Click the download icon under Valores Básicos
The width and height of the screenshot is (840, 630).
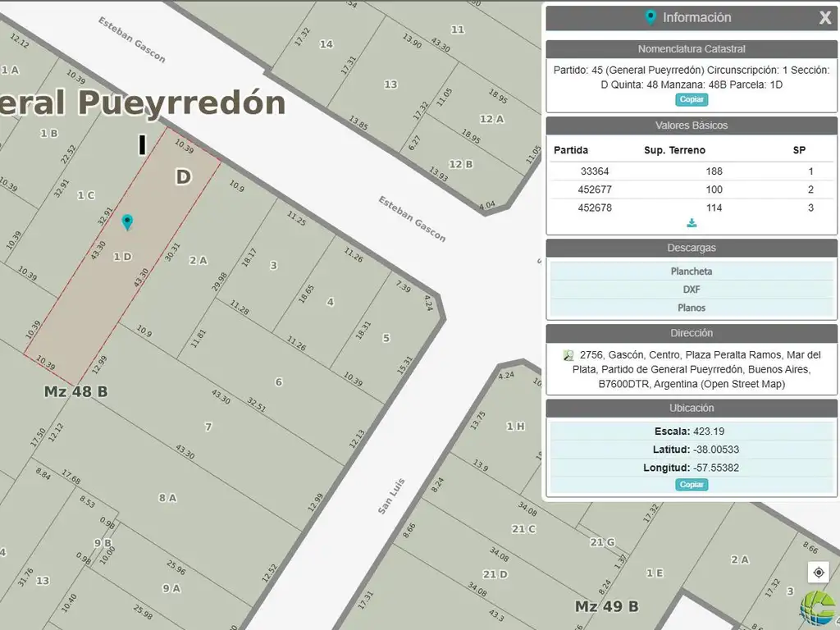[692, 223]
